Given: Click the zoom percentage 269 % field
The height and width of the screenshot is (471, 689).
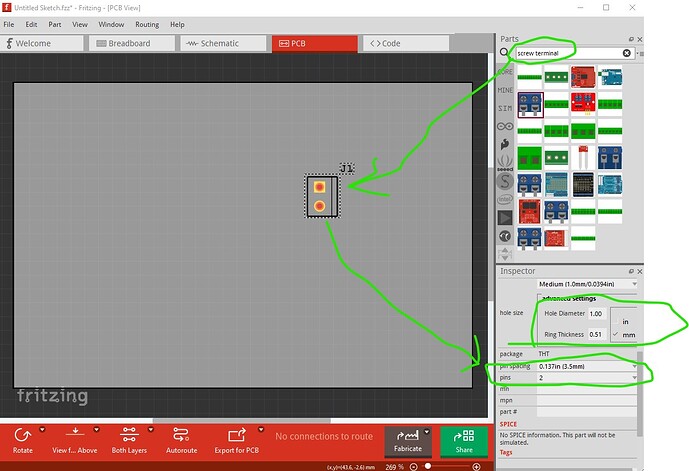Looking at the screenshot, I should tap(394, 467).
